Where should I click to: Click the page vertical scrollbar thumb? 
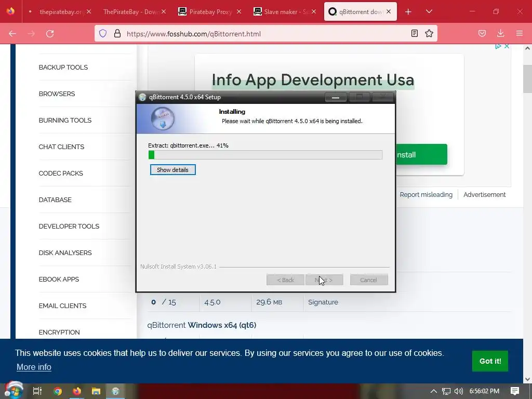coord(527,79)
